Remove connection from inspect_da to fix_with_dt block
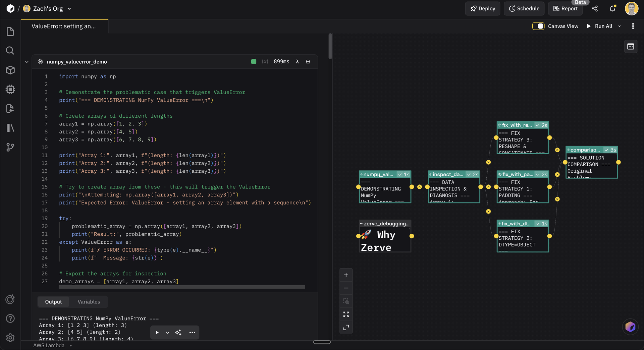Image resolution: width=644 pixels, height=350 pixels. (488, 212)
